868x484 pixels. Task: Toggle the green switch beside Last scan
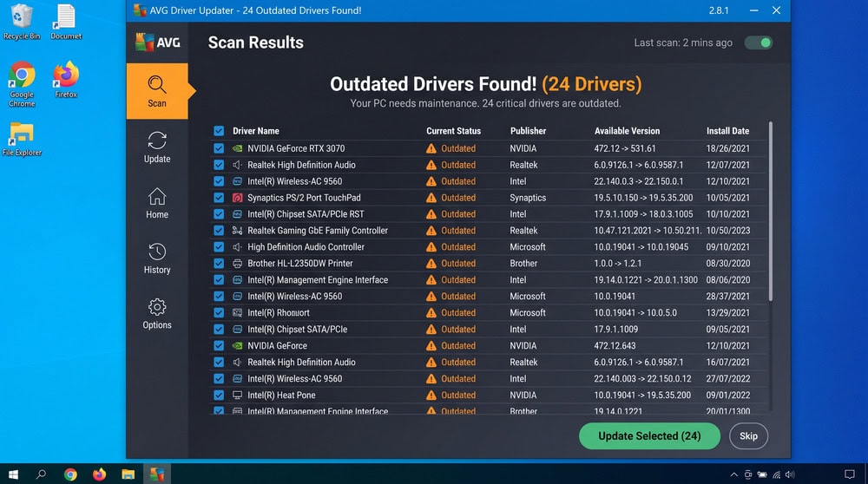[x=759, y=43]
